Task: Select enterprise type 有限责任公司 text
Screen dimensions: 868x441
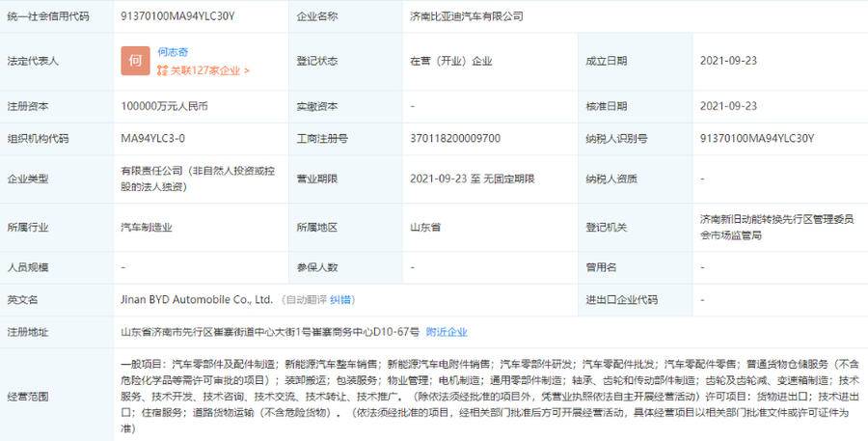Action: (198, 179)
